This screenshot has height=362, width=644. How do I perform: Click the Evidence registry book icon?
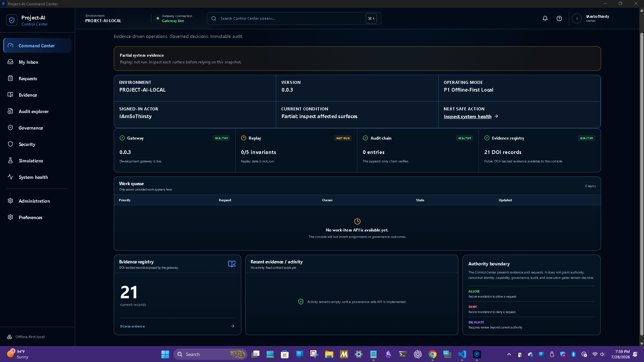click(232, 264)
